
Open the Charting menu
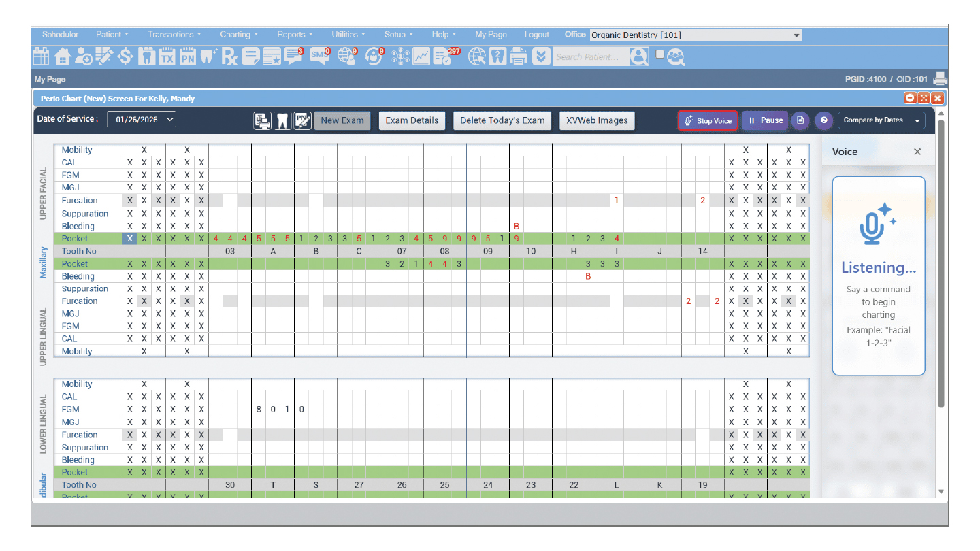coord(238,35)
